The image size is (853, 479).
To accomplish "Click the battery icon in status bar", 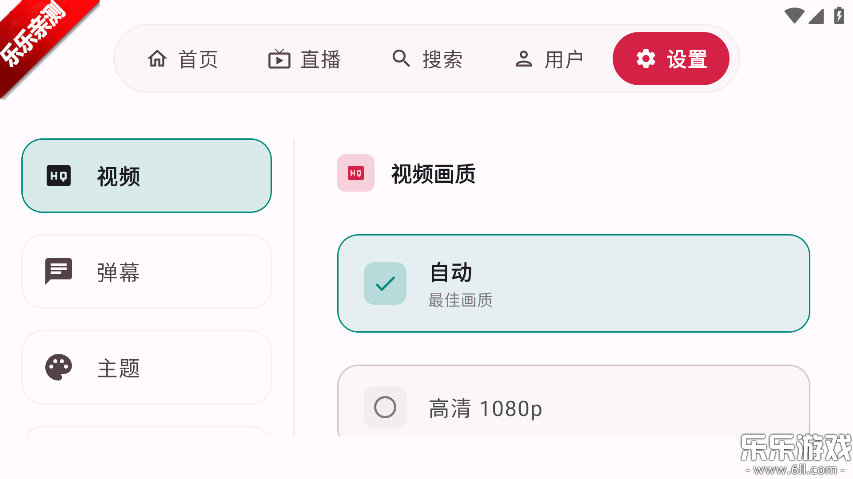I will click(x=839, y=15).
